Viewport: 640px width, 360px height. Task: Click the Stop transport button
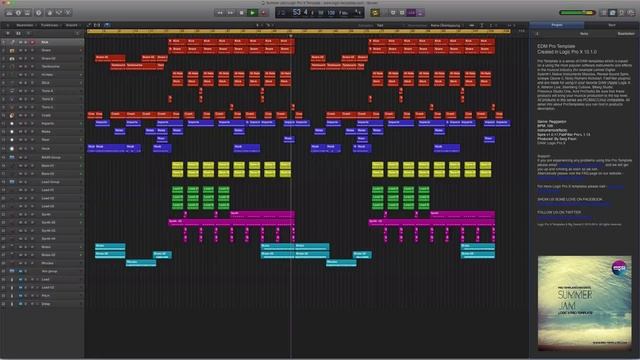[x=241, y=13]
